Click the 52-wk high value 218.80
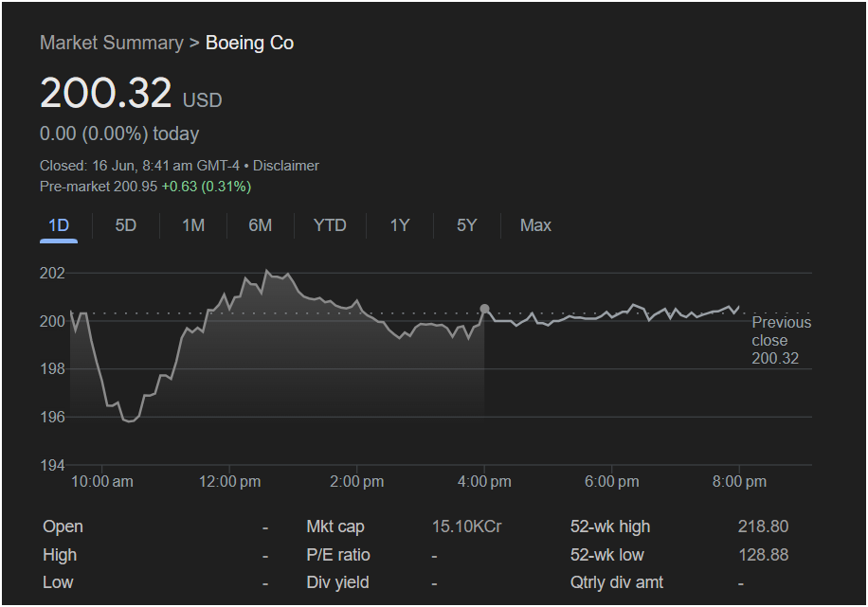 tap(763, 527)
